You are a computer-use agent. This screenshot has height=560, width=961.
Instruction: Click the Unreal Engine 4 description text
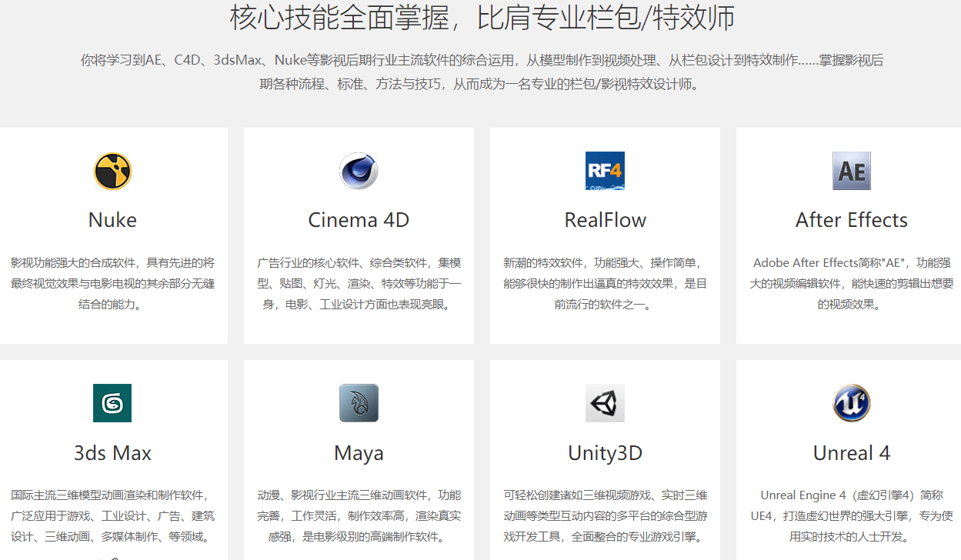(x=851, y=515)
